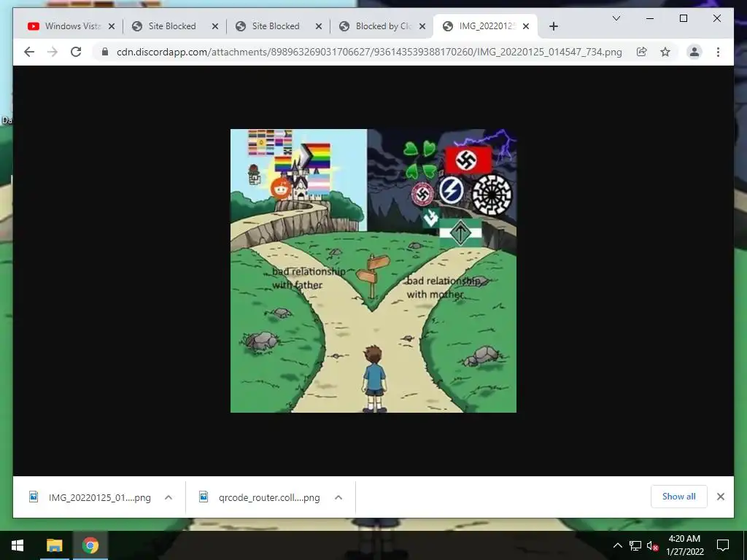Minimize the Chrome window
The height and width of the screenshot is (560, 747).
tap(650, 18)
